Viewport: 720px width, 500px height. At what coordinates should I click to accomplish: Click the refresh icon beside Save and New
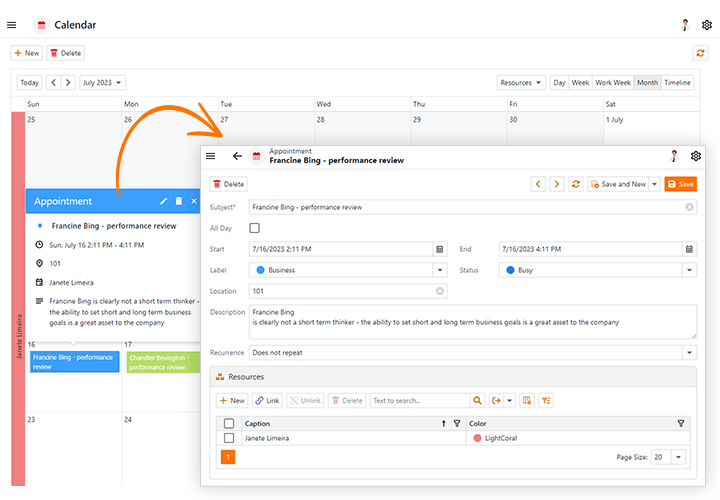coord(576,184)
